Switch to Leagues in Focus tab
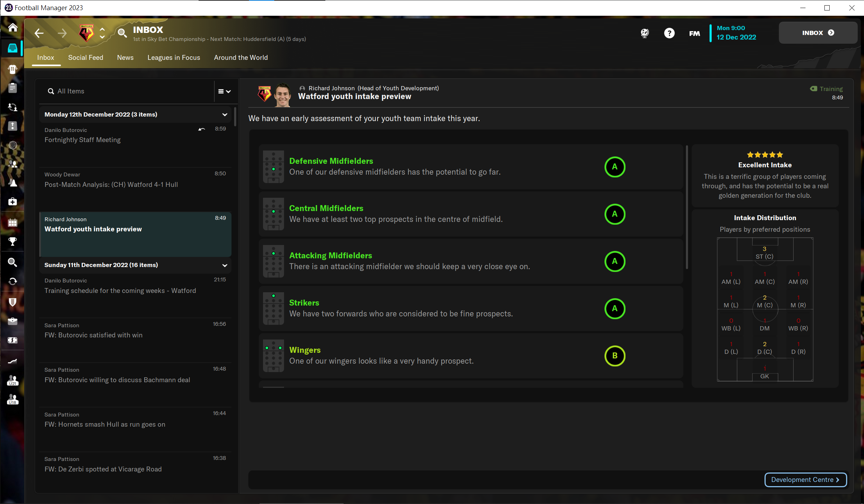The width and height of the screenshot is (864, 504). pos(174,57)
